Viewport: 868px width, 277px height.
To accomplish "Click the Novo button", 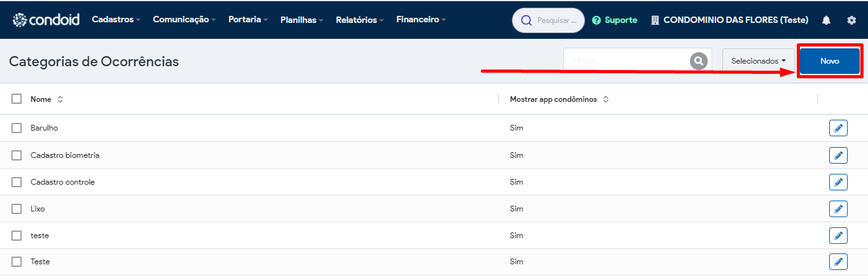I will coord(830,61).
